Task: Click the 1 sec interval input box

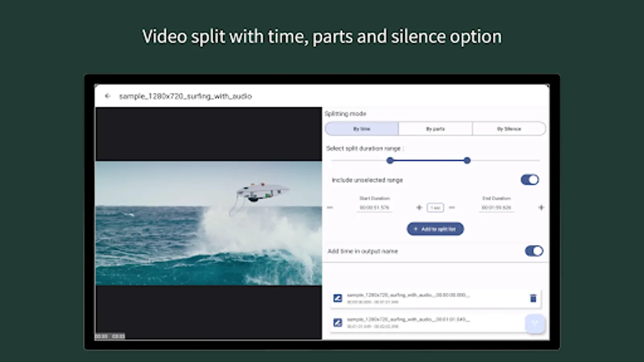Action: click(435, 208)
